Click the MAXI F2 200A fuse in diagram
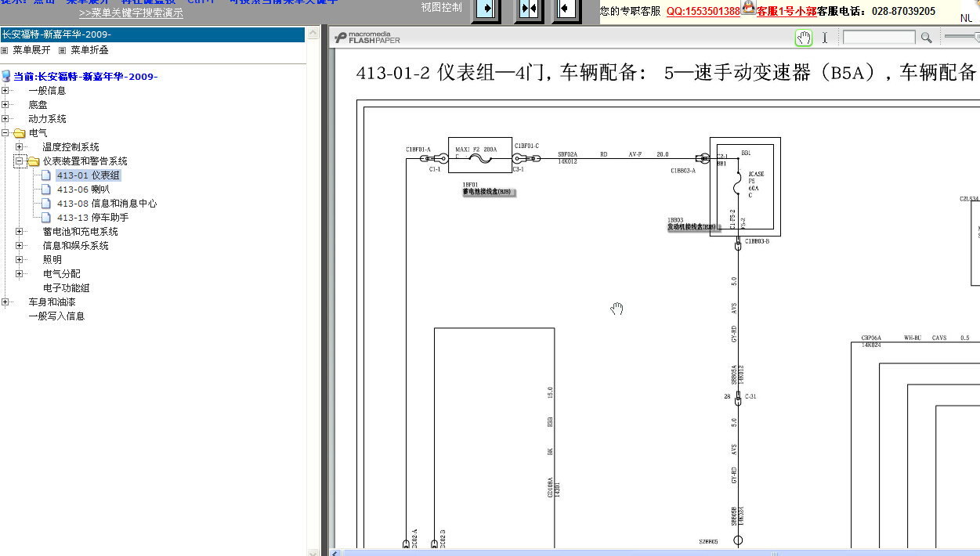980x556 pixels. pos(480,155)
